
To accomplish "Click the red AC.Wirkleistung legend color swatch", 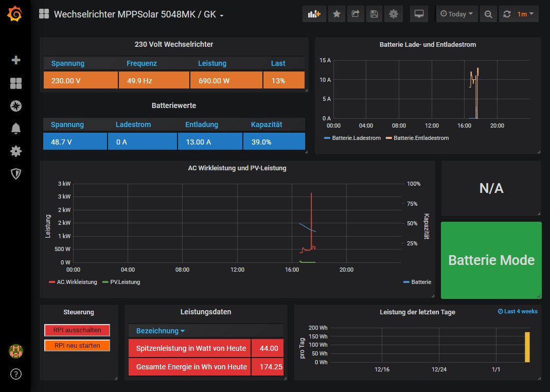I will coord(52,282).
